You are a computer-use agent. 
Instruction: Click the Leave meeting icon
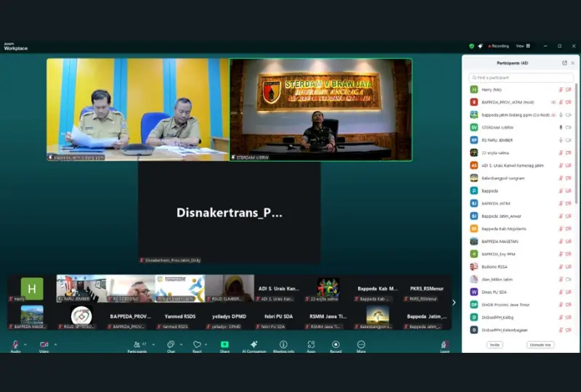[444, 345]
